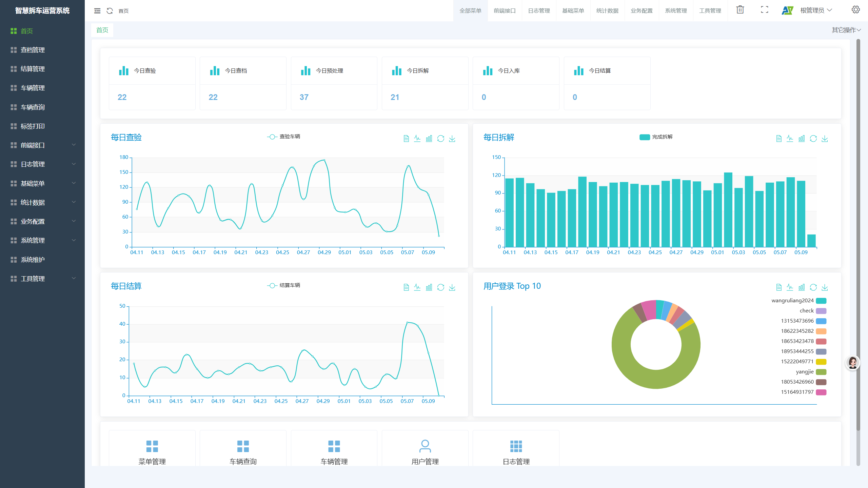Viewport: 868px width, 488px height.
Task: Restore the 用户登录 Top 10 chart
Action: 813,287
